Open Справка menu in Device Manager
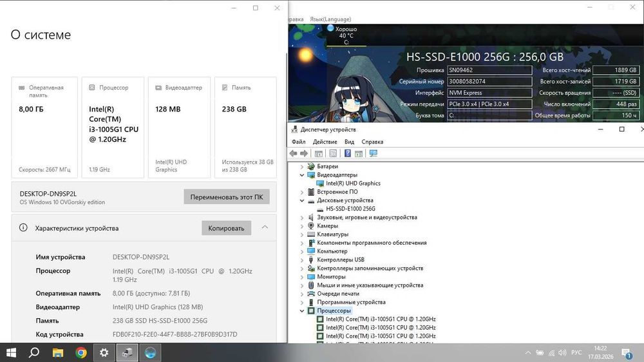This screenshot has height=362, width=644. [x=372, y=142]
